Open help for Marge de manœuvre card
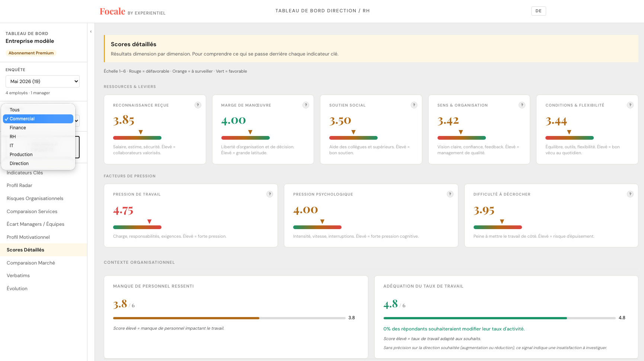Viewport: 644px width, 361px height. 306,105
